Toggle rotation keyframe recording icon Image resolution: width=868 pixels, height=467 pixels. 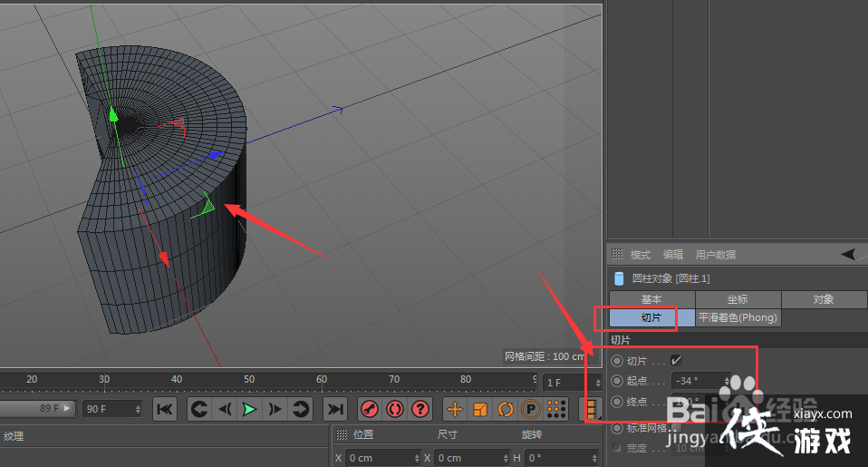(506, 409)
